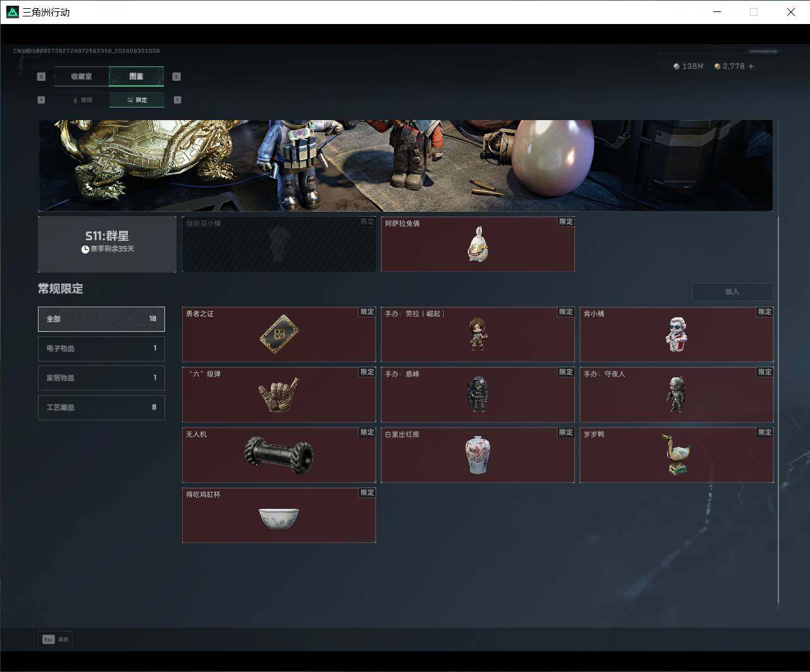Choose the 肯小桶 collectible icon

[x=677, y=334]
